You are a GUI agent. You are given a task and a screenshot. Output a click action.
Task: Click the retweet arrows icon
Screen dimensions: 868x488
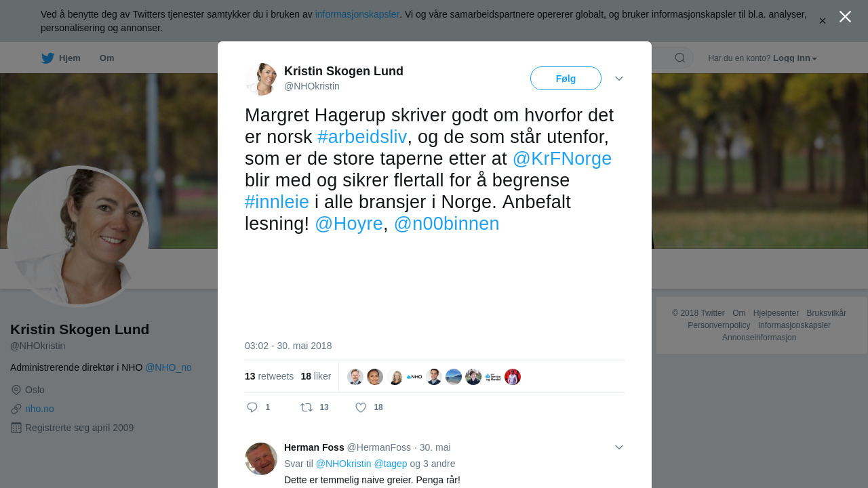pyautogui.click(x=307, y=407)
